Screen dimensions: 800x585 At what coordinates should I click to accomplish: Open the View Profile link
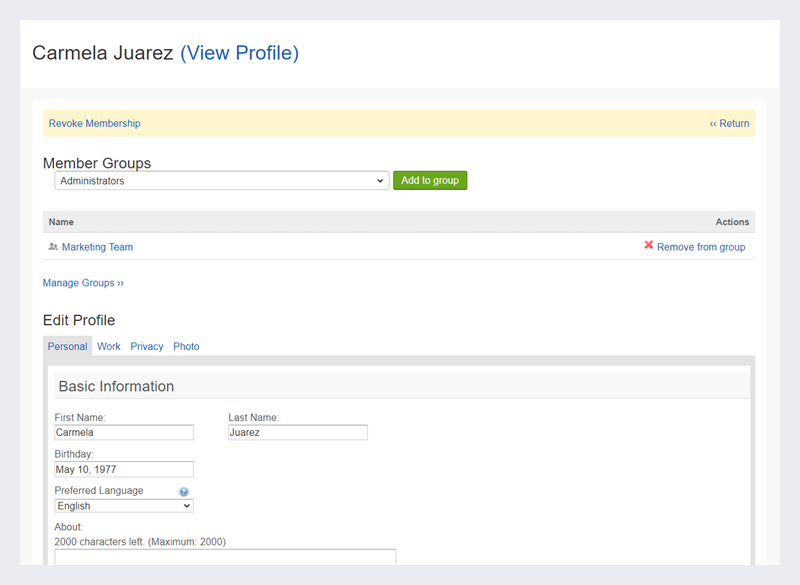(239, 53)
